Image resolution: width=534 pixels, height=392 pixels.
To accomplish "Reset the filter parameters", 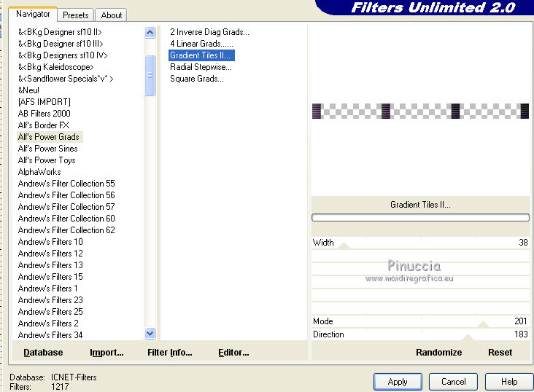I will pyautogui.click(x=500, y=353).
